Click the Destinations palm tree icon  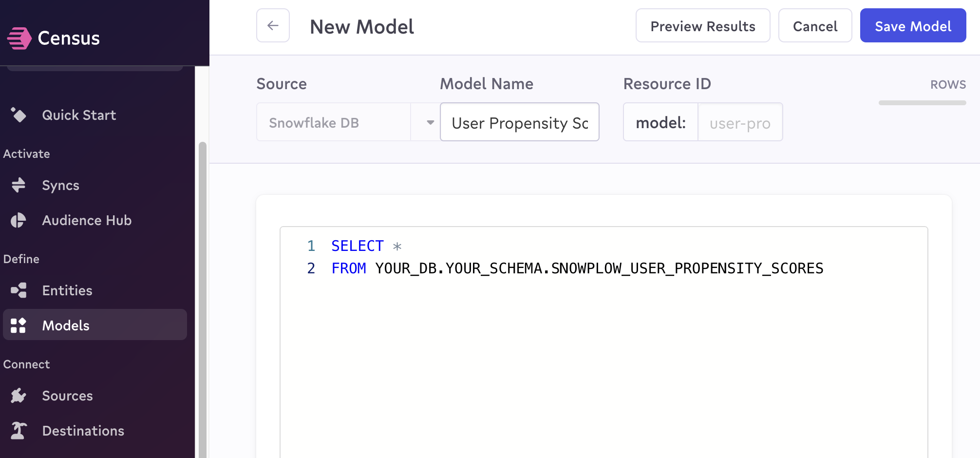[19, 431]
